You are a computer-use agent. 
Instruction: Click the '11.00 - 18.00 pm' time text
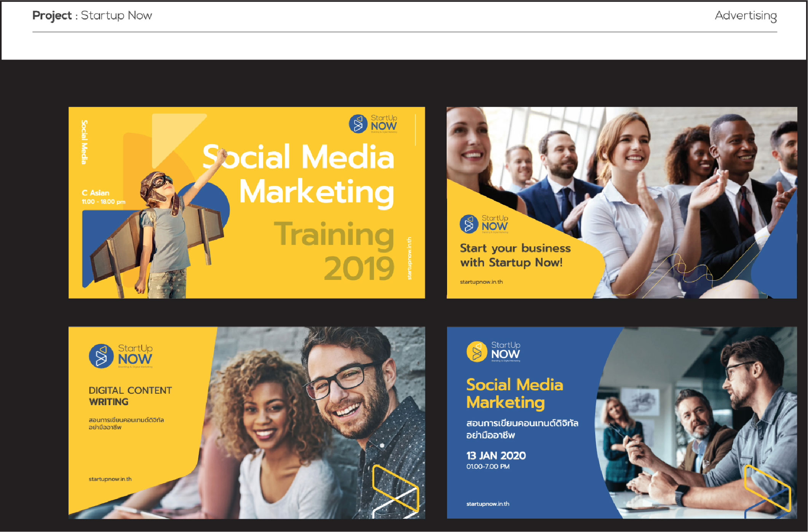pos(103,201)
